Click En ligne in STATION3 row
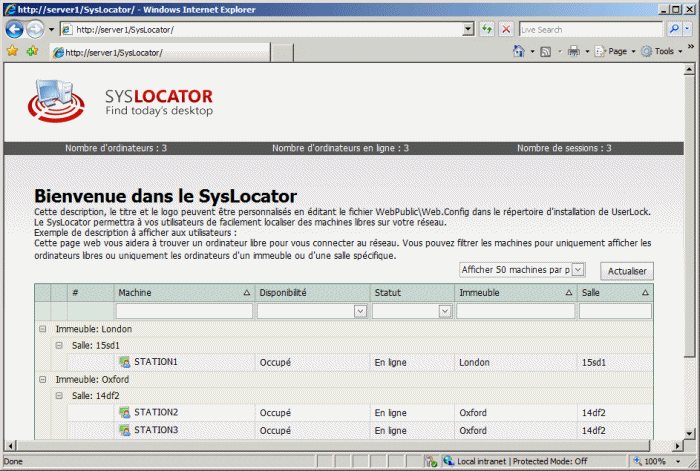The height and width of the screenshot is (471, 700). click(x=390, y=431)
